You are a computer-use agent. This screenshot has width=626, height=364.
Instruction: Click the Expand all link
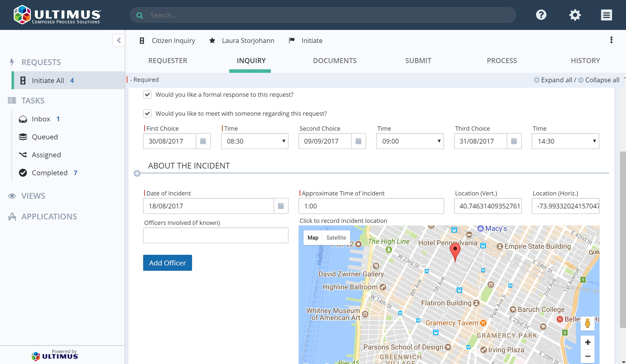tap(556, 80)
